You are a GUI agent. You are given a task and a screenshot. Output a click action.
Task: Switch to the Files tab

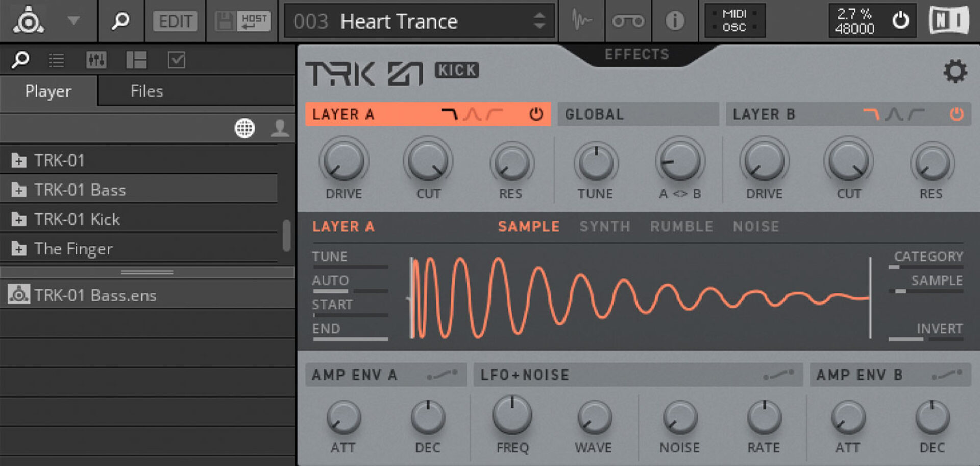coord(147,91)
